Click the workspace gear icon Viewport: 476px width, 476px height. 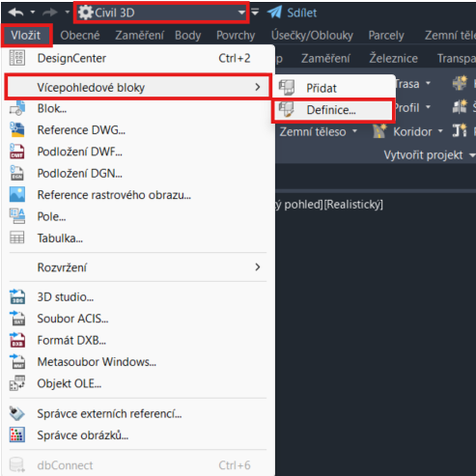pos(85,13)
